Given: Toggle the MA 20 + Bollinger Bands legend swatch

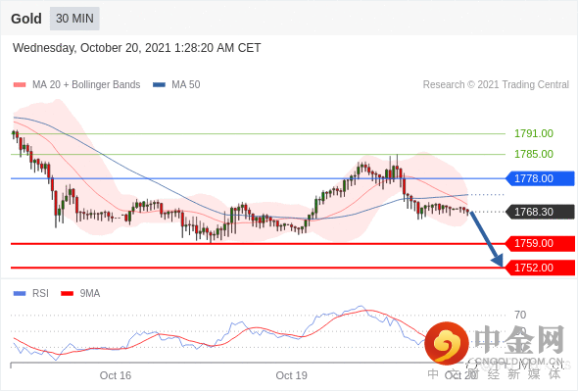Looking at the screenshot, I should point(20,85).
